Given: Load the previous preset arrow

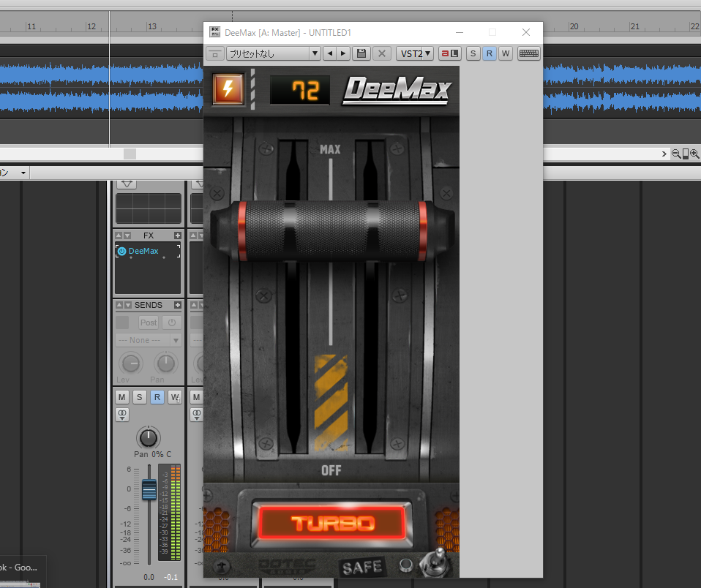Looking at the screenshot, I should (x=330, y=54).
